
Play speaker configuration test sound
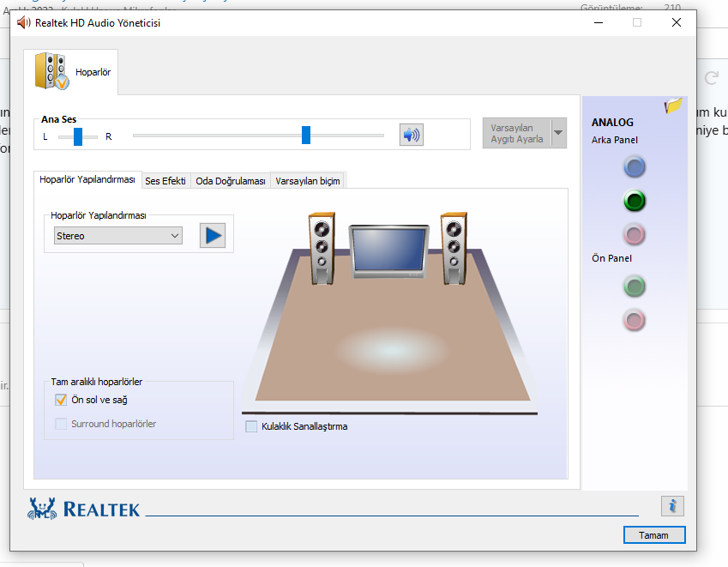pos(213,235)
